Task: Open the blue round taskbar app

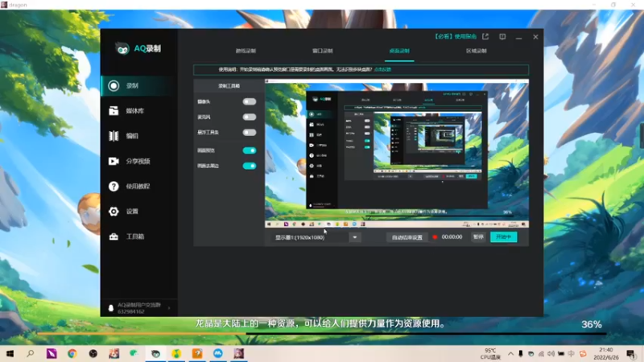Action: click(218, 353)
